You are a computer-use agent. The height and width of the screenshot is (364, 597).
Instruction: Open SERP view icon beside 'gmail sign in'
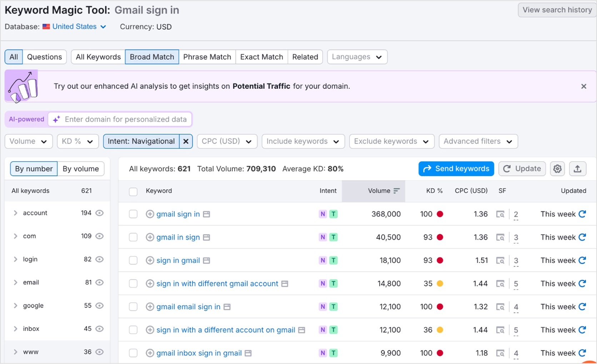click(206, 214)
